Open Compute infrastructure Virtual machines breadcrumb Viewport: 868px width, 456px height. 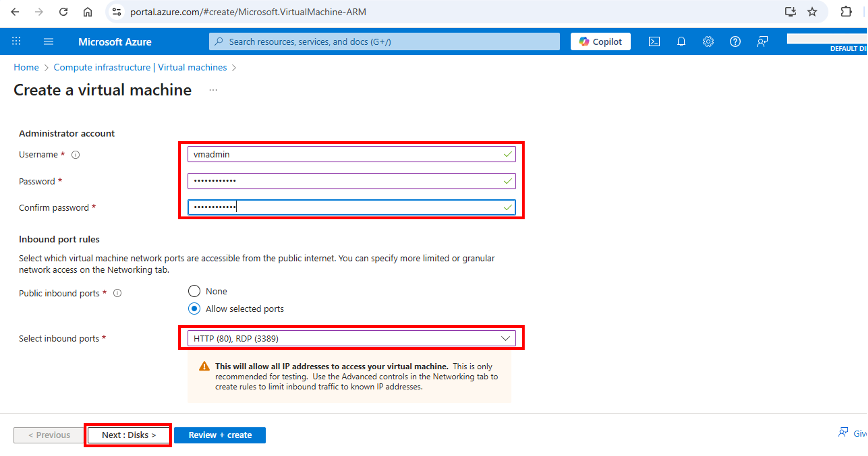(x=140, y=67)
